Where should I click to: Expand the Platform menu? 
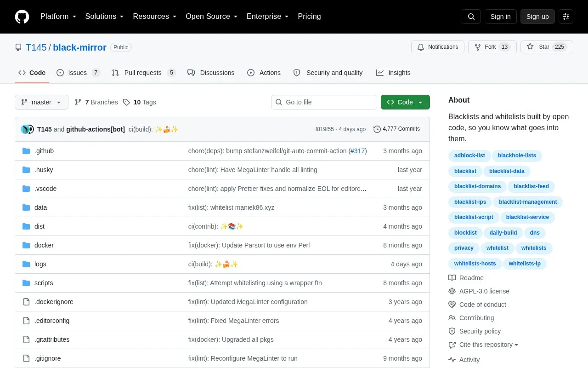(58, 17)
